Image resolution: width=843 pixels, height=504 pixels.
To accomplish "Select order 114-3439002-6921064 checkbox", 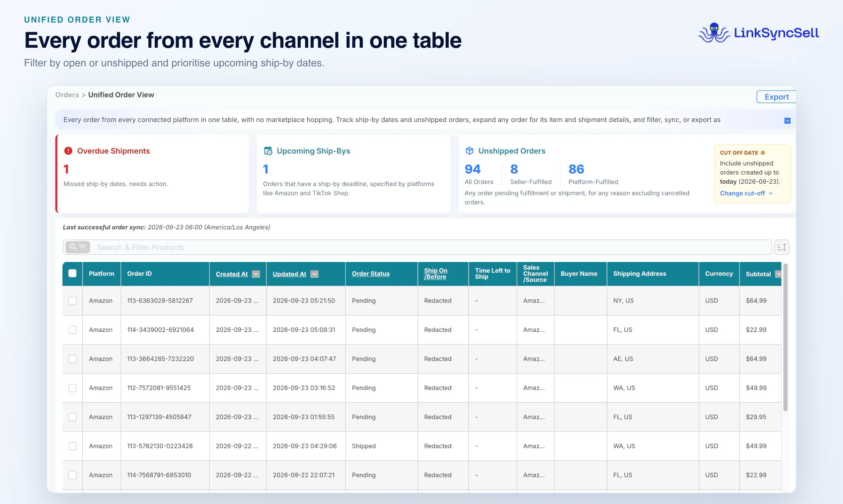I will pos(72,330).
